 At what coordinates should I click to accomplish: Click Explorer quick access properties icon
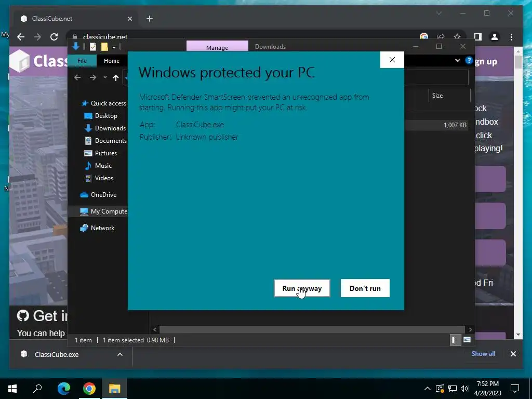click(92, 47)
